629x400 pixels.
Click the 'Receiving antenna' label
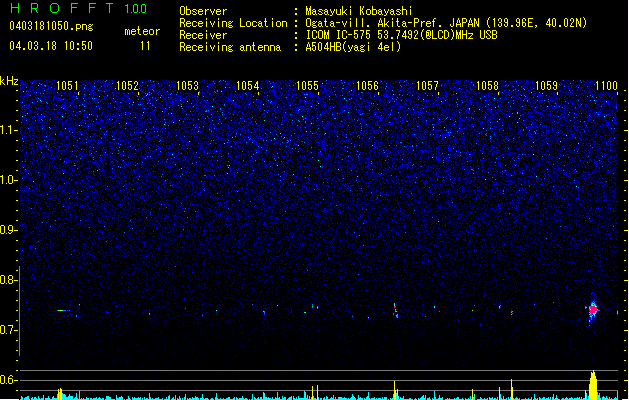coord(230,47)
